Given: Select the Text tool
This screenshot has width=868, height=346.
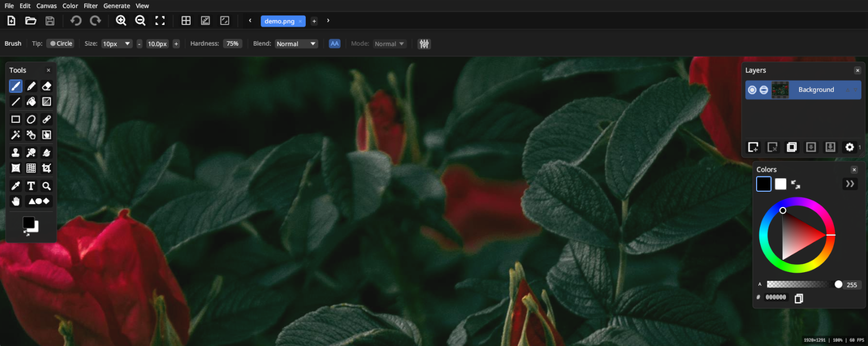Looking at the screenshot, I should click(32, 186).
